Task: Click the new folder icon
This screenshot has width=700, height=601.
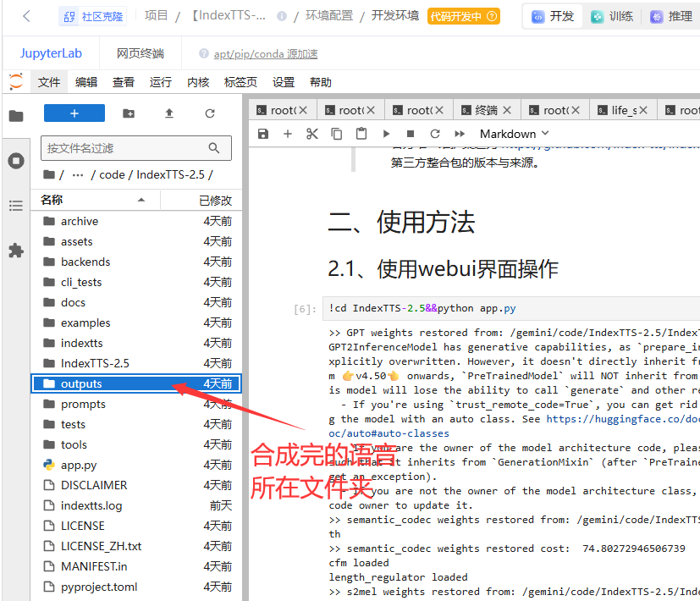Action: (129, 113)
